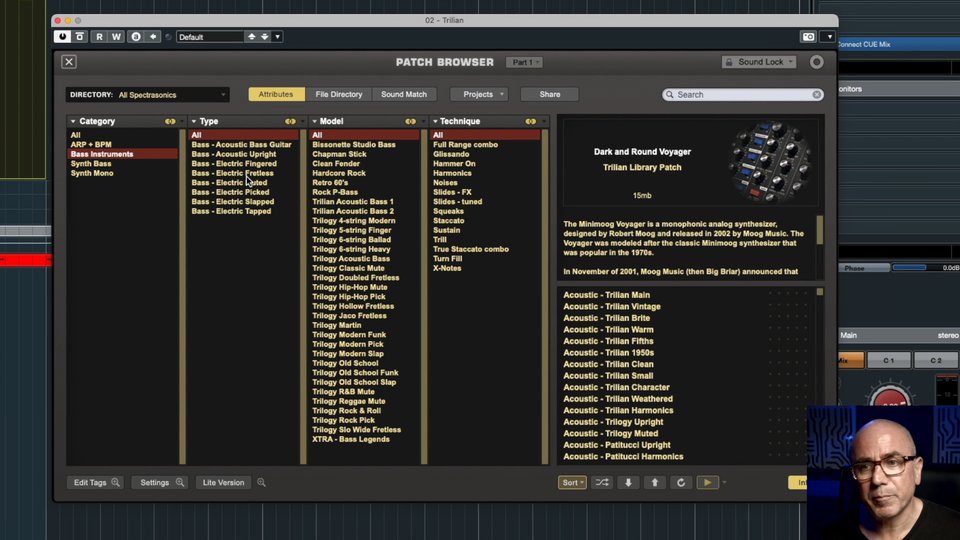Choose Acoustic - Patitucci Upright patch
960x540 pixels.
click(617, 445)
